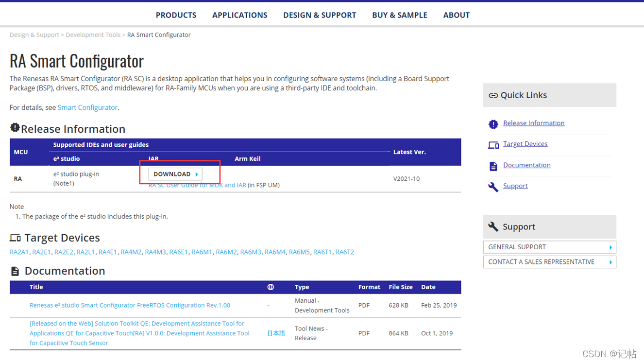
Task: Open the RA6M2 device link
Action: (226, 252)
